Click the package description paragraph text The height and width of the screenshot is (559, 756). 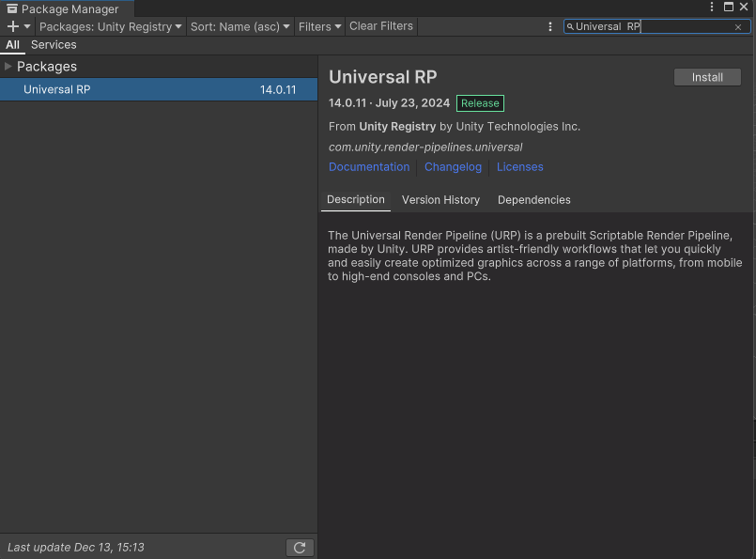(534, 256)
